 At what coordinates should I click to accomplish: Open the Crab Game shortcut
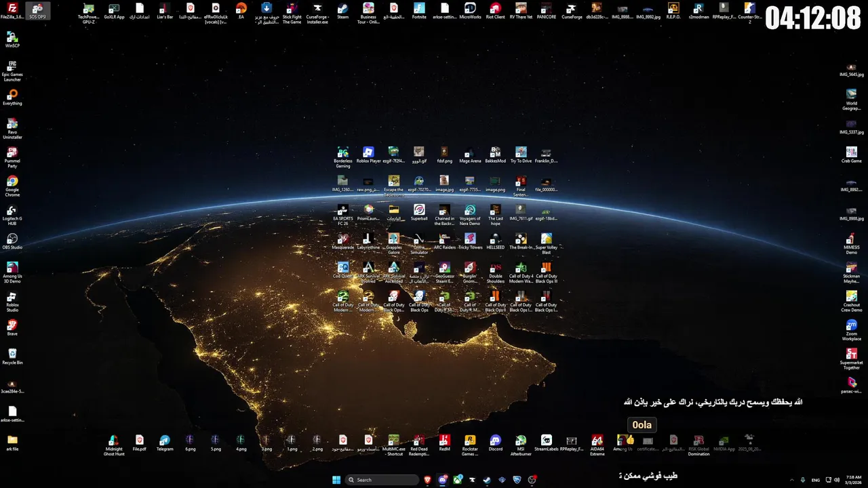click(852, 155)
